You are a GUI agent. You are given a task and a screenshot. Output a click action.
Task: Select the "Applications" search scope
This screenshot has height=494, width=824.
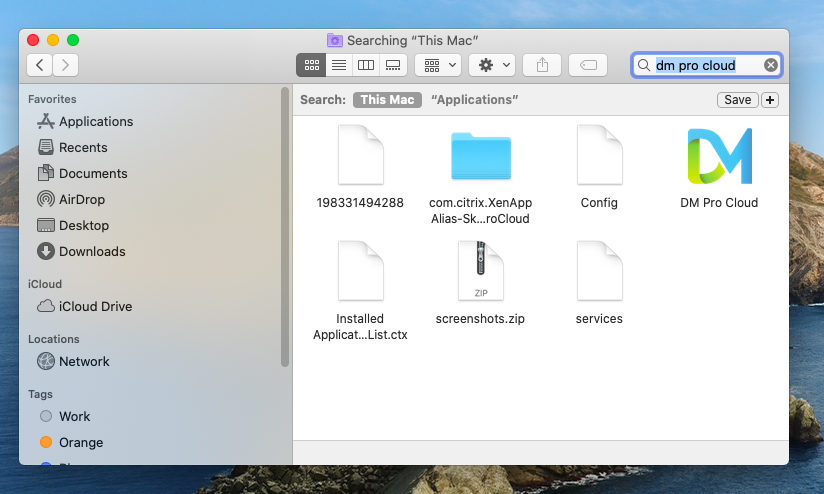coord(474,100)
